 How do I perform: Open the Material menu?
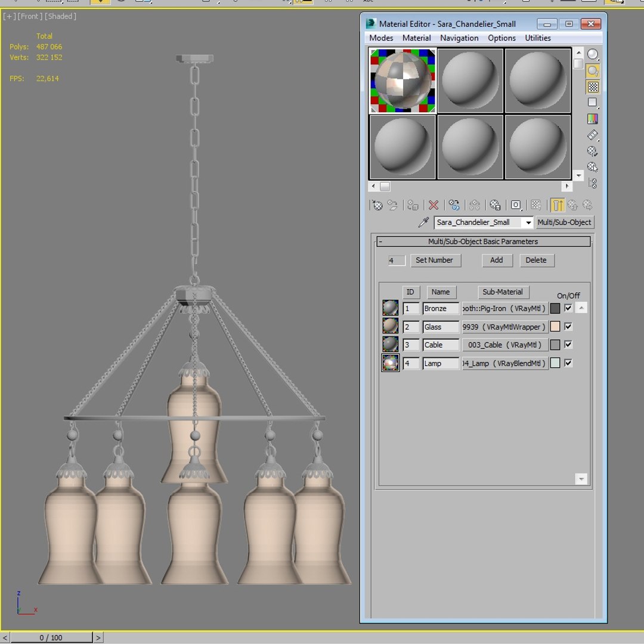tap(416, 38)
